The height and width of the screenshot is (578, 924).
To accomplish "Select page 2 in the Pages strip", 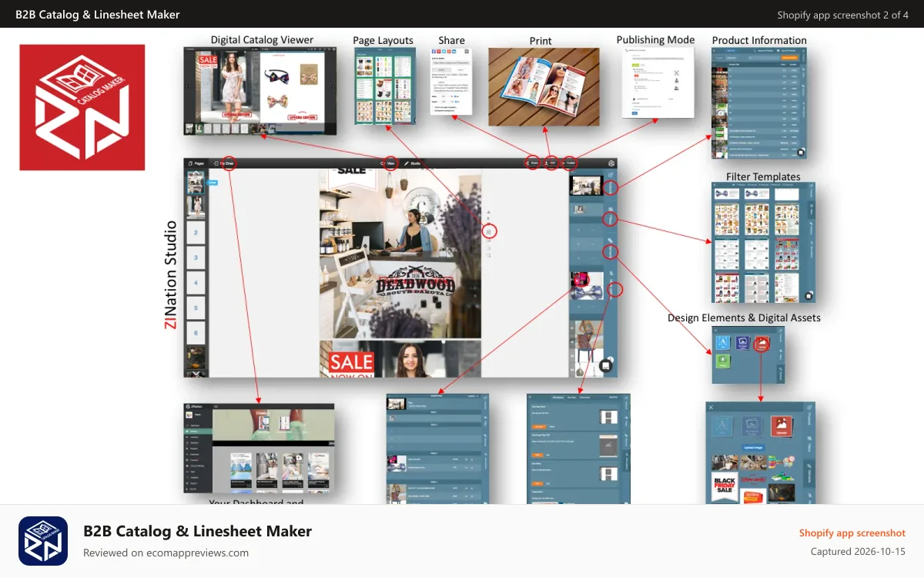I will 196,232.
